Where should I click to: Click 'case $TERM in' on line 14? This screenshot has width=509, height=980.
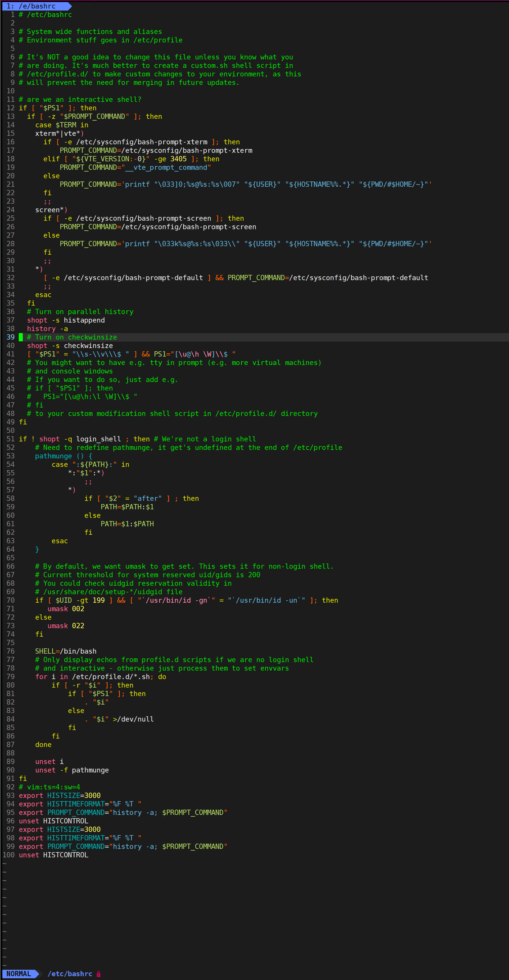[x=62, y=125]
